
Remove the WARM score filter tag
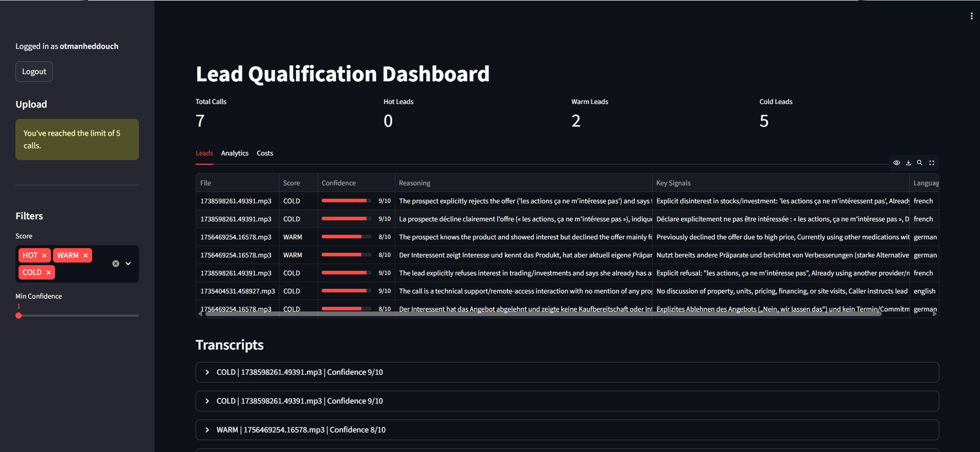85,255
